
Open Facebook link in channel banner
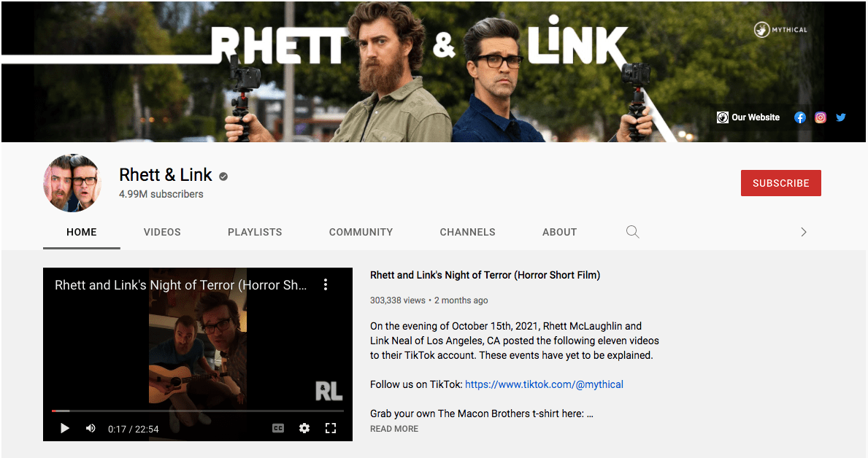tap(799, 117)
